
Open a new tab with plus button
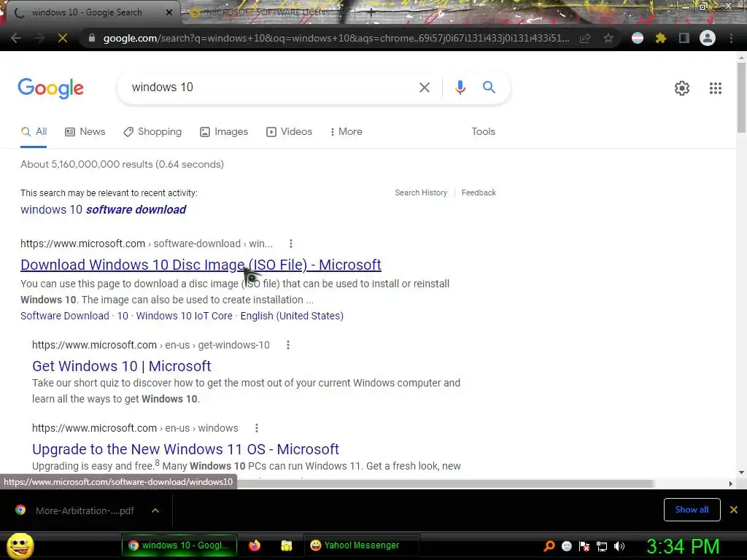point(371,12)
